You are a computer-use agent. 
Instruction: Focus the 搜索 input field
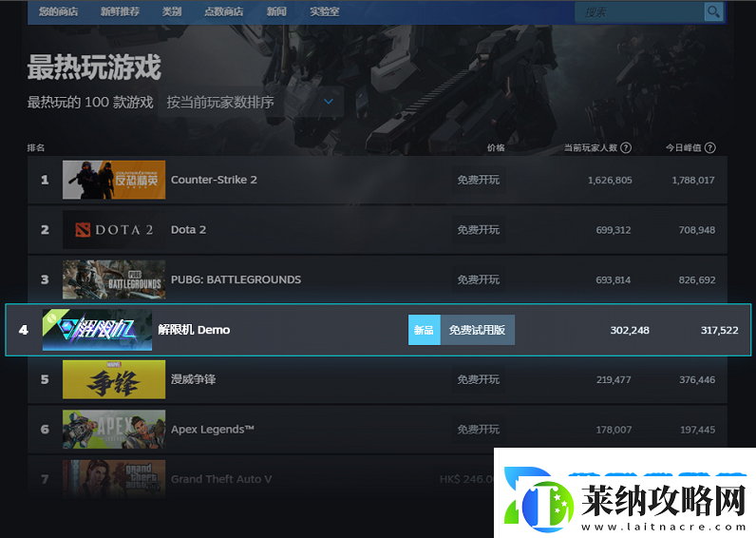click(640, 12)
